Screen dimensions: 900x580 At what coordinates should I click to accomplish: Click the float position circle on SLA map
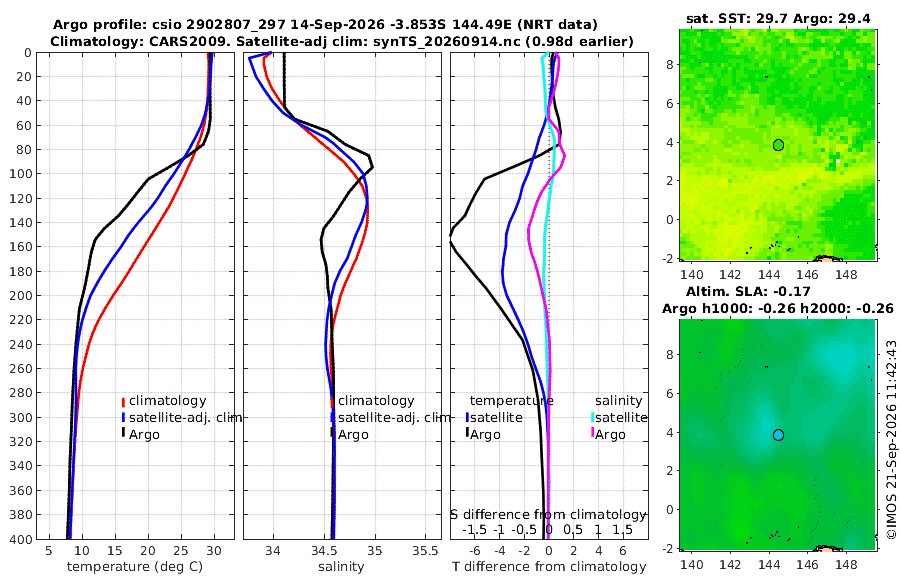[778, 435]
